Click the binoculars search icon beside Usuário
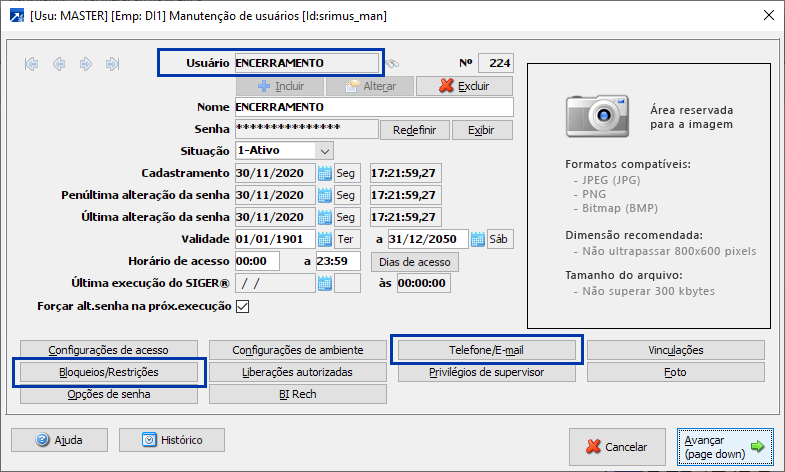The width and height of the screenshot is (785, 472). click(392, 64)
